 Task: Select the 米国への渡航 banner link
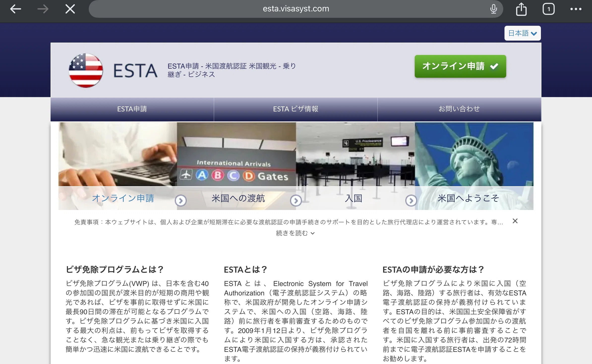point(238,198)
